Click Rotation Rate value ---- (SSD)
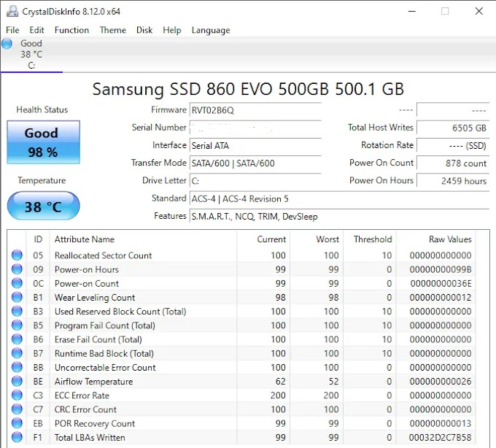Image resolution: width=496 pixels, height=448 pixels. click(453, 146)
